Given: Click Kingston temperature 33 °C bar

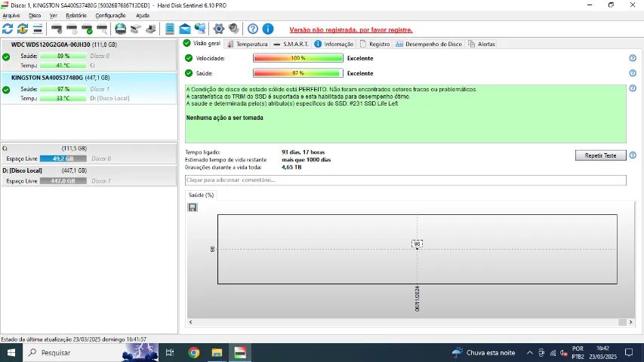Looking at the screenshot, I should click(63, 99).
